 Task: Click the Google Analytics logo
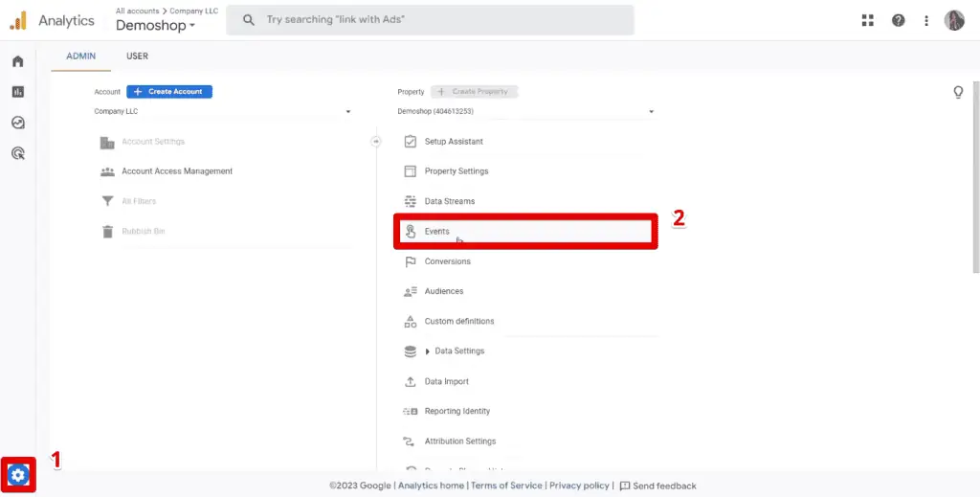[x=18, y=21]
